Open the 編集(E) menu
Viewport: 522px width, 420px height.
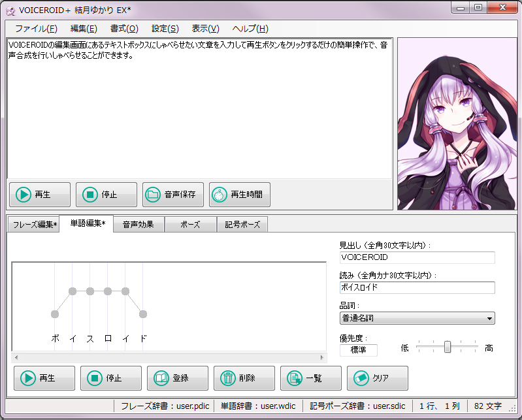(84, 29)
